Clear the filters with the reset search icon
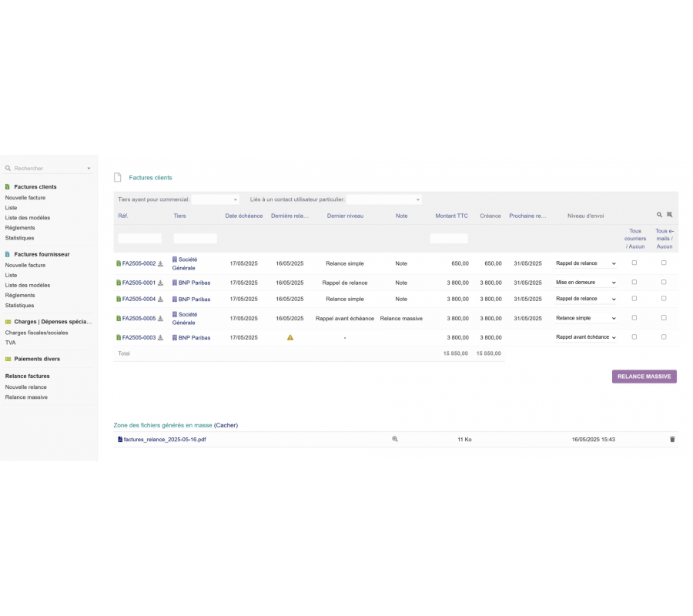The height and width of the screenshot is (616, 693). (670, 215)
